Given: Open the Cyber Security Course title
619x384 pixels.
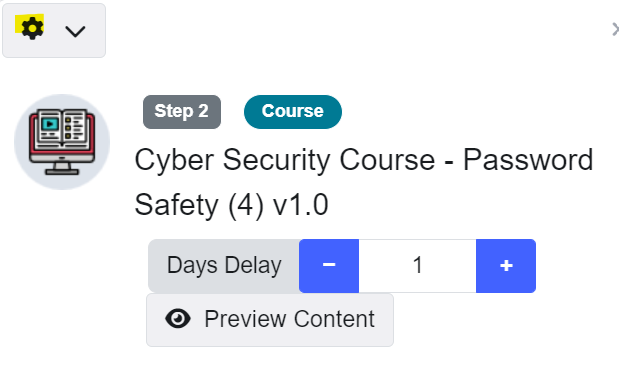Looking at the screenshot, I should tap(364, 182).
